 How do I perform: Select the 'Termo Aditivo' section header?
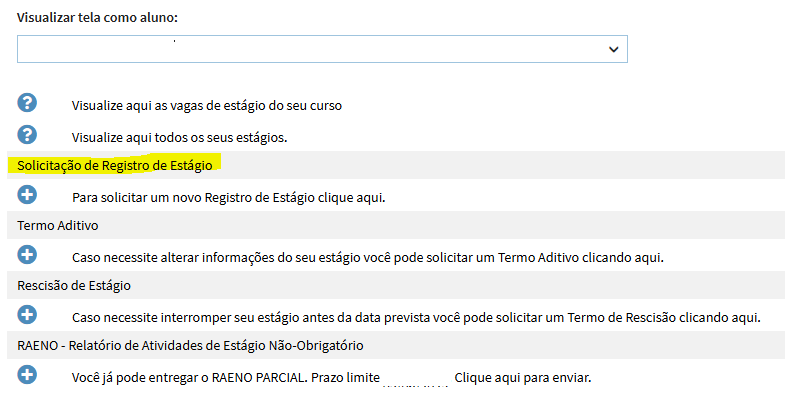[x=58, y=226]
